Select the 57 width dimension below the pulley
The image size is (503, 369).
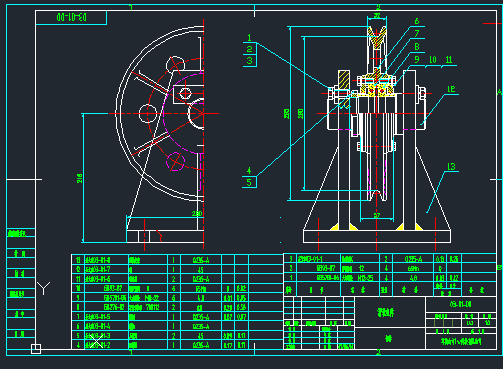(377, 215)
